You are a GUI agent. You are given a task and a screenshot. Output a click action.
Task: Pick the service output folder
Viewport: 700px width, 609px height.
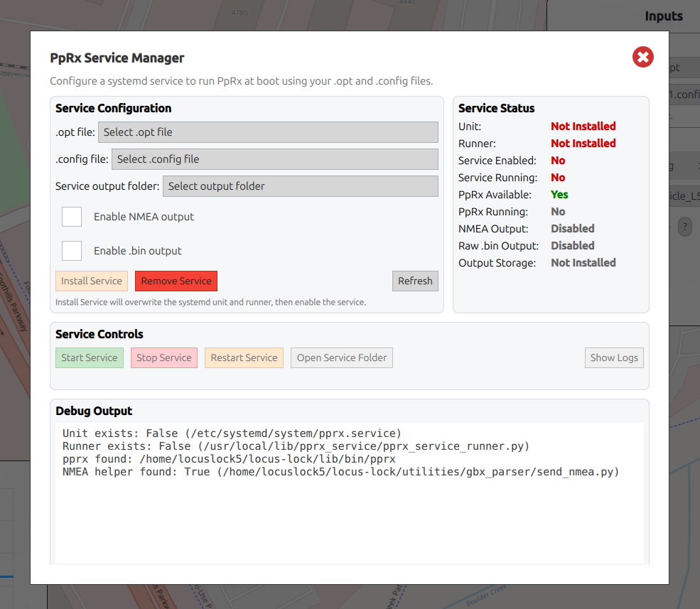point(301,186)
